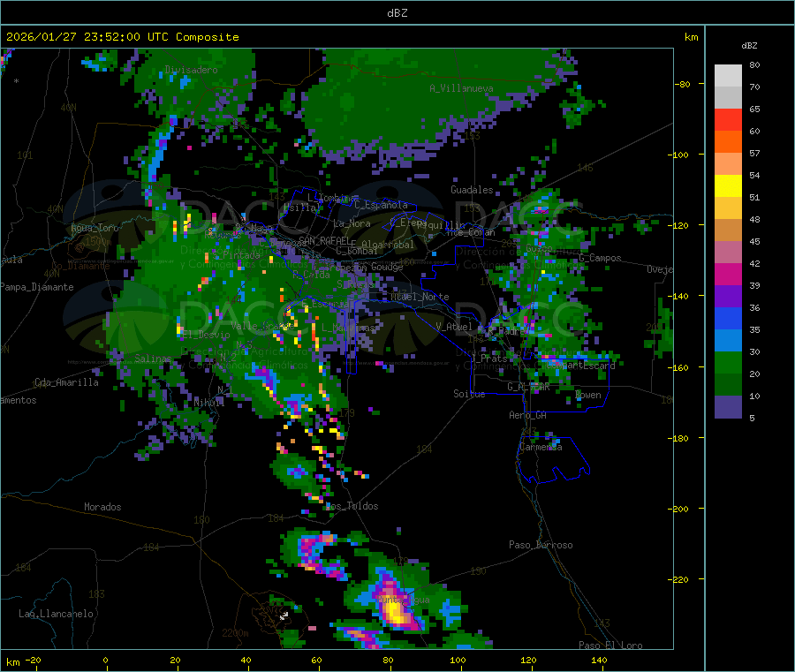Pick the slate purple 5-10 dBZ legend swatch

(728, 407)
